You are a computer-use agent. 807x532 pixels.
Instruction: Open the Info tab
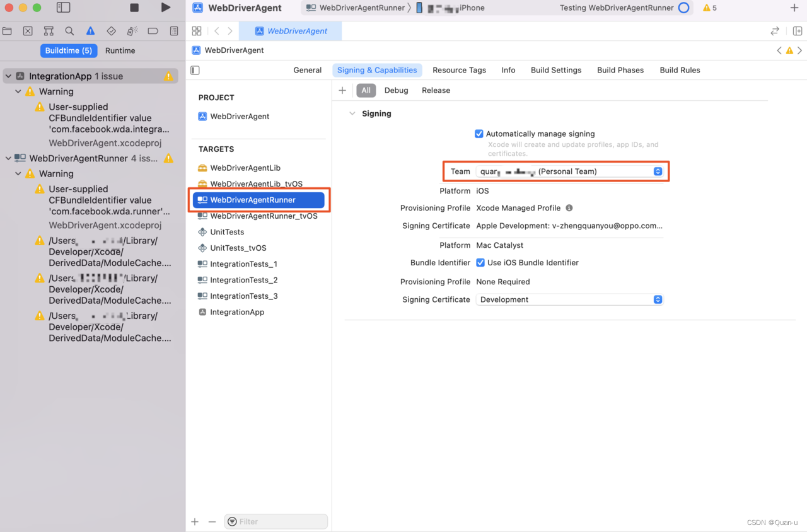click(508, 70)
